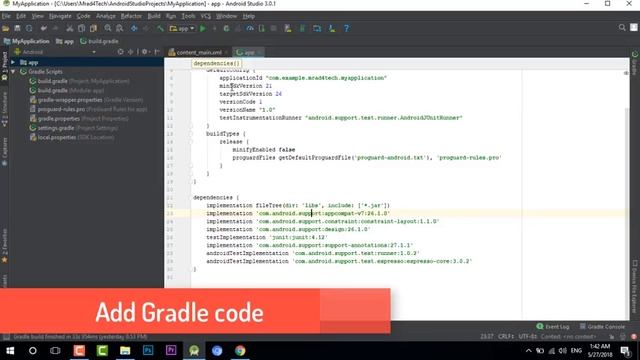Screen dimensions: 640x360
Task: Click the Search Everywhere magnifier icon
Action: [622, 28]
